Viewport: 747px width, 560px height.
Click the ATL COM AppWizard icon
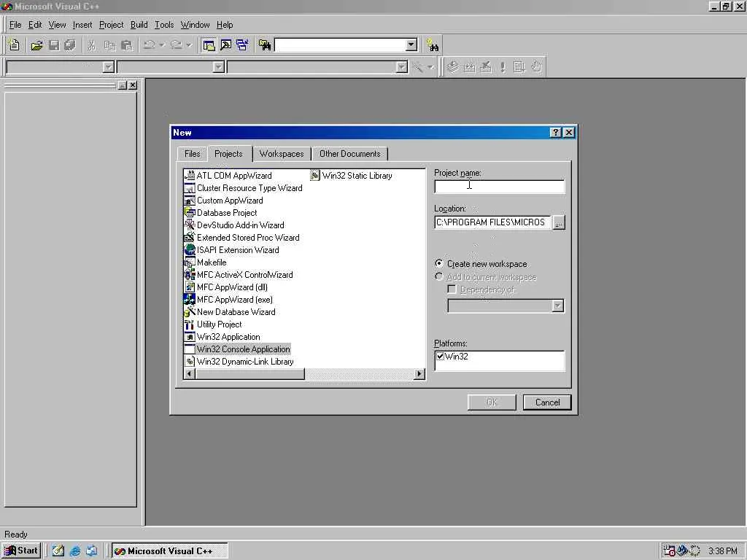click(189, 175)
